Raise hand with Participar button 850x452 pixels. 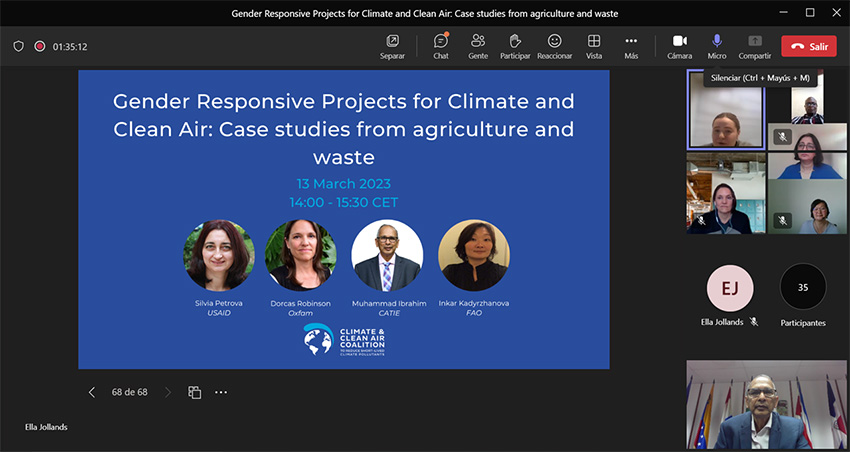(x=515, y=47)
